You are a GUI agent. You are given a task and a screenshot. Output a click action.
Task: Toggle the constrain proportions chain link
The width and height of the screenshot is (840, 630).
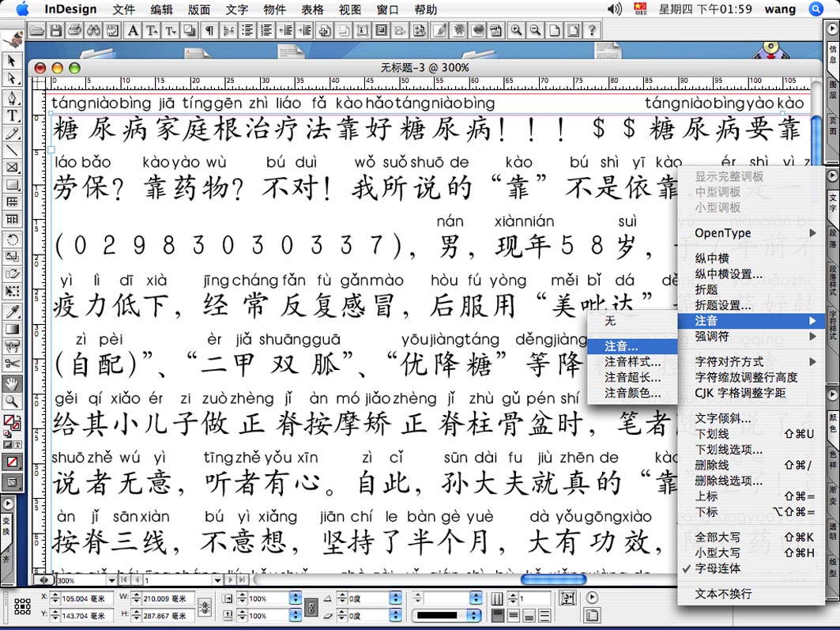(x=311, y=607)
